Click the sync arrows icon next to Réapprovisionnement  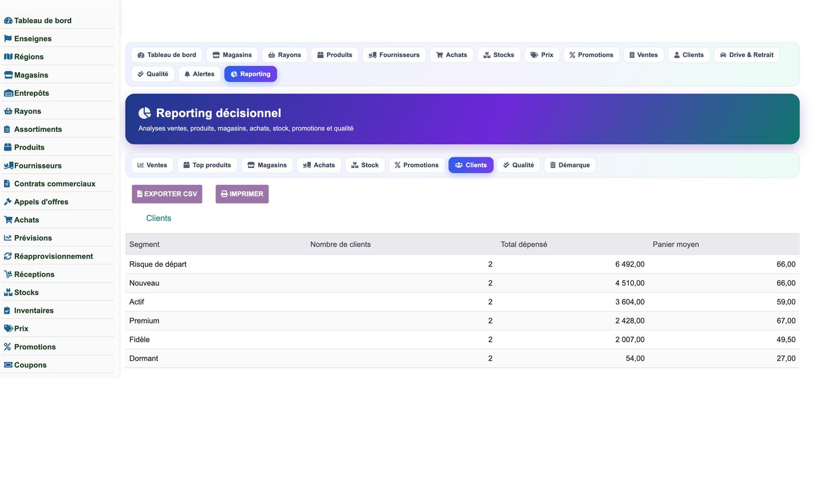pyautogui.click(x=8, y=256)
